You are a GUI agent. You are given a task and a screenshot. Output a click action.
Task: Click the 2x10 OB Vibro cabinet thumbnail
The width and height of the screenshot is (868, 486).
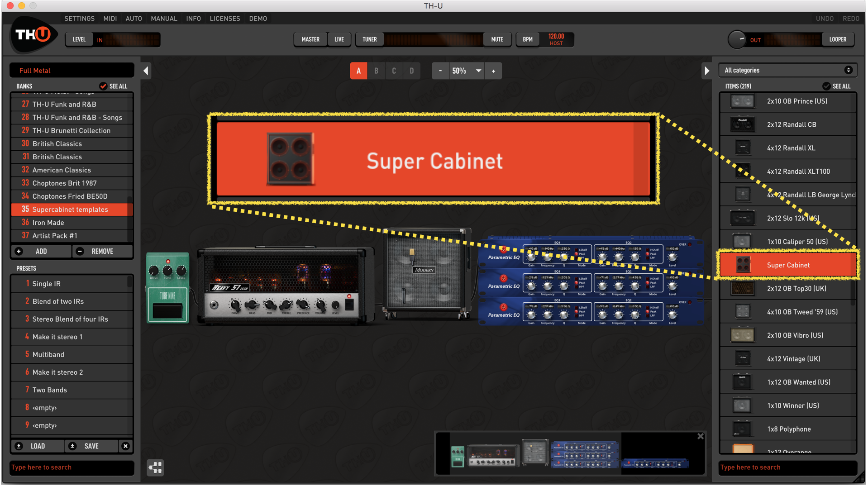click(x=742, y=335)
